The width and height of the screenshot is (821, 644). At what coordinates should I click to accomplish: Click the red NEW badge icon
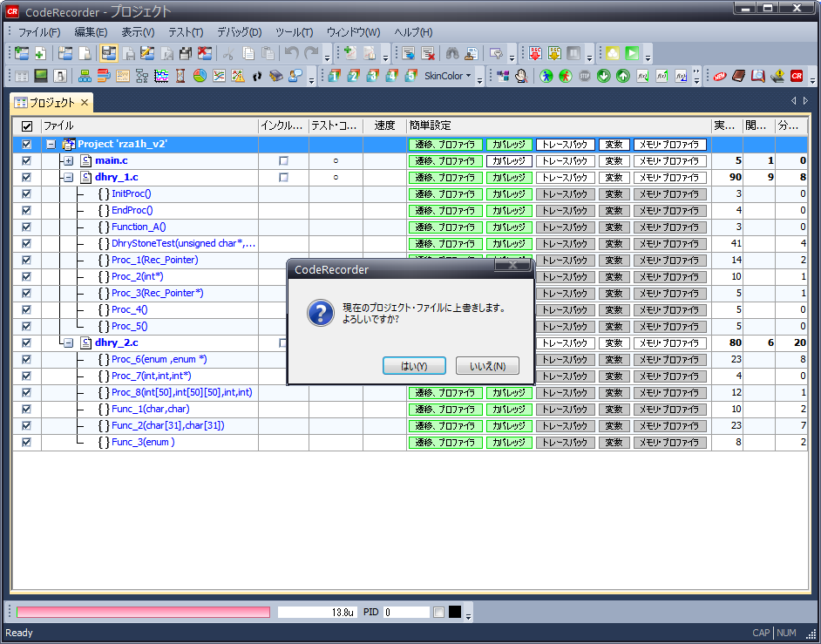719,76
